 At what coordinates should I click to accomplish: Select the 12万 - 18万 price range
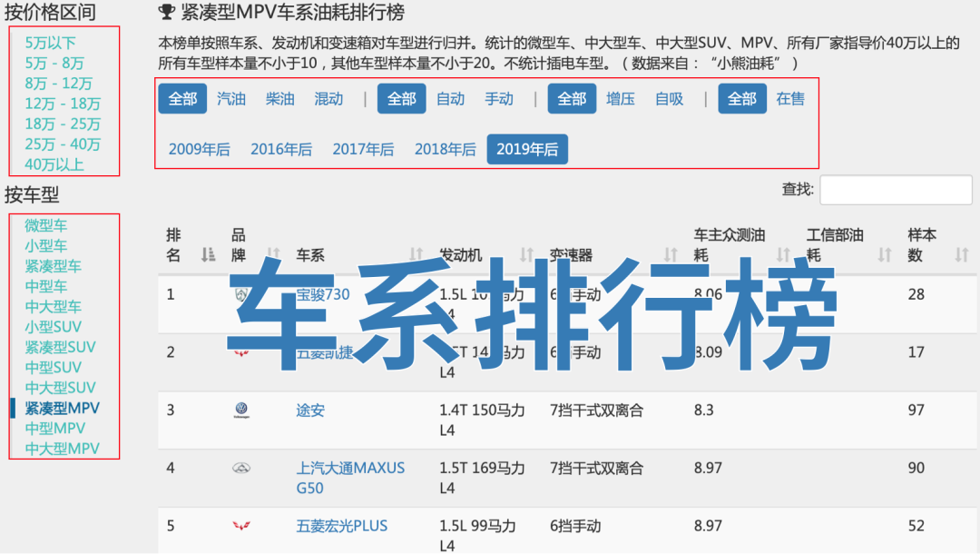pyautogui.click(x=63, y=104)
